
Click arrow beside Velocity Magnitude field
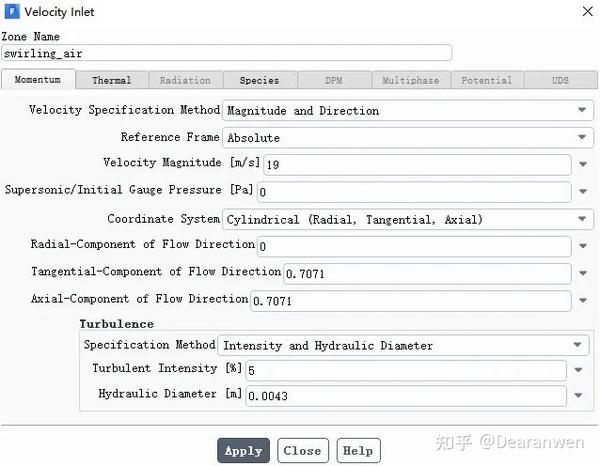pos(583,164)
